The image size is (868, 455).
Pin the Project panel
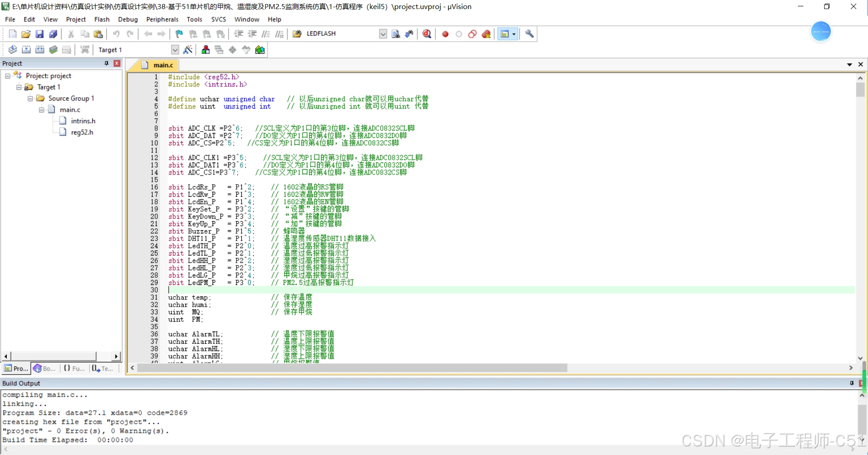(107, 63)
